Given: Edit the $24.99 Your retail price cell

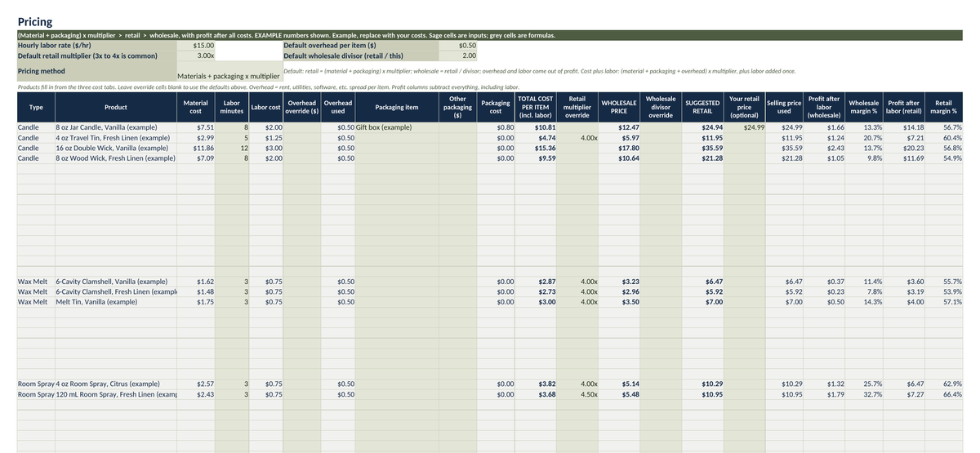Looking at the screenshot, I should point(744,128).
